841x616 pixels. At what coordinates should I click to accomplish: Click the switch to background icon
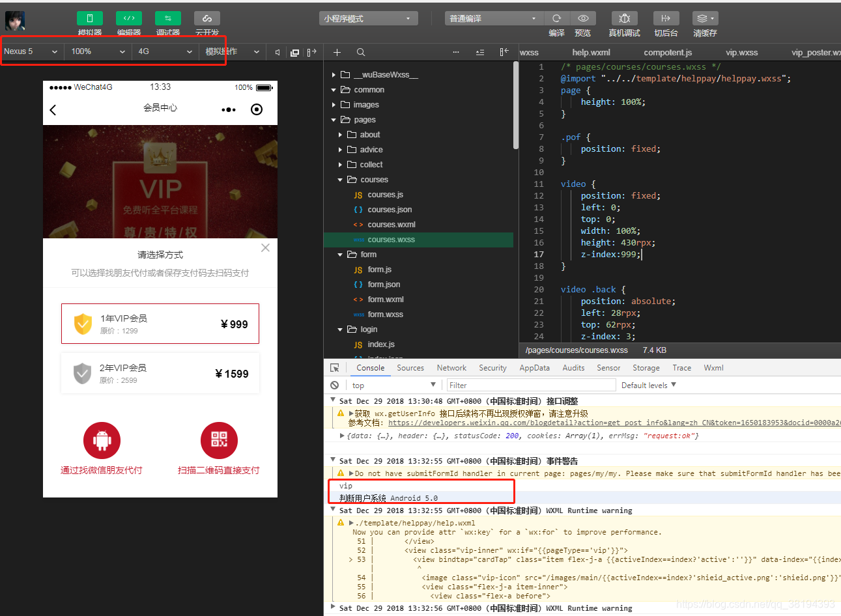[666, 18]
